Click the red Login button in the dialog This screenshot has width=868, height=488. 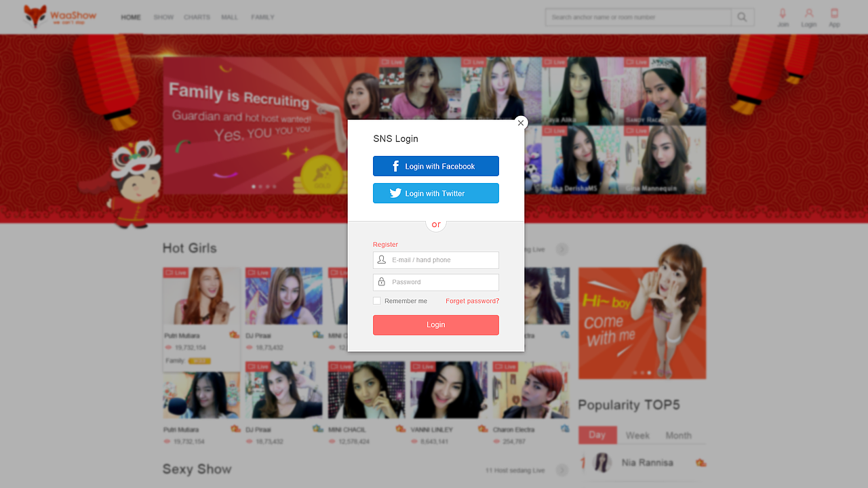(436, 325)
